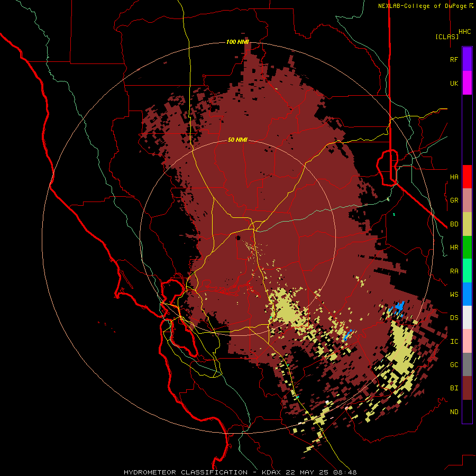Click the ND legend label
The height and width of the screenshot is (476, 476).
tap(454, 412)
